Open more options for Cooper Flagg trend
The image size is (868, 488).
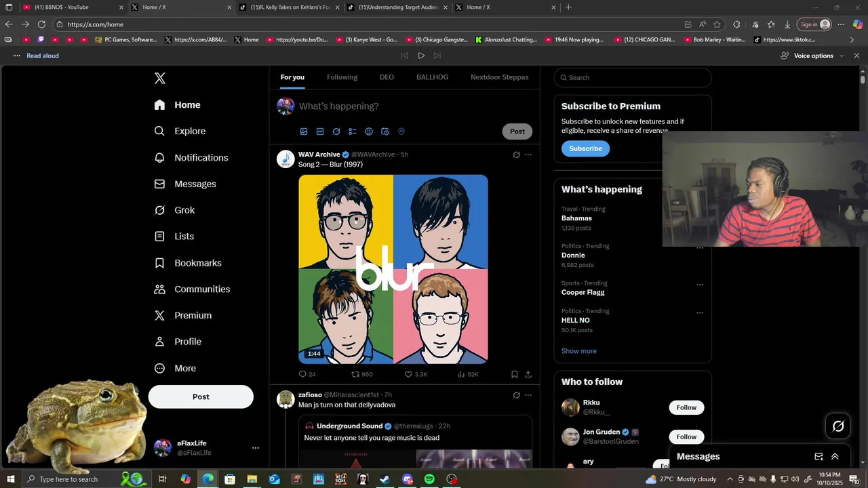coord(700,285)
